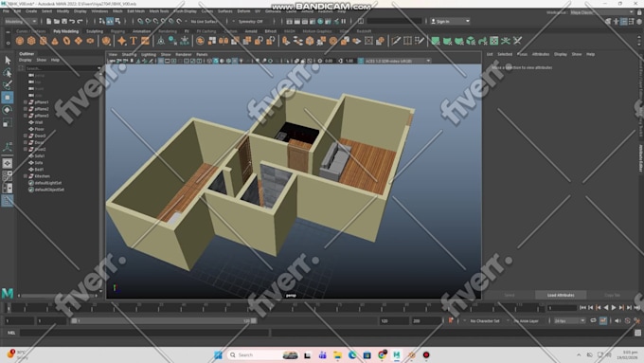Click the MEL command line label
This screenshot has width=644, height=363.
click(11, 333)
